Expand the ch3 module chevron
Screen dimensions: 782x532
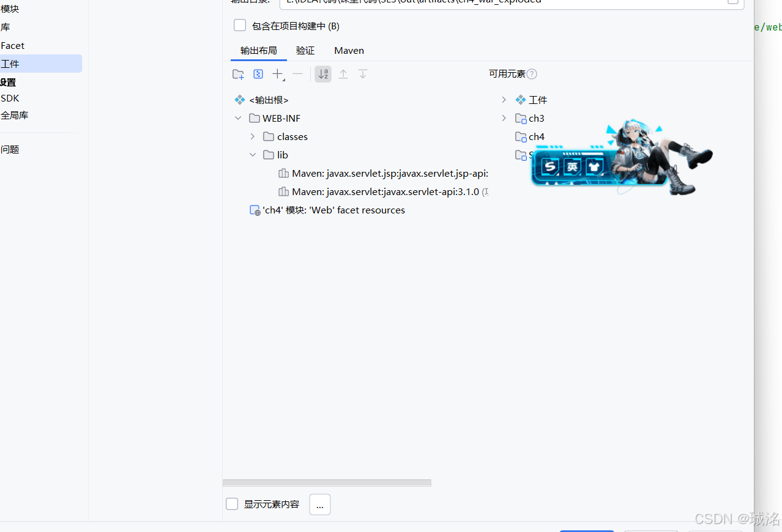[x=504, y=118]
